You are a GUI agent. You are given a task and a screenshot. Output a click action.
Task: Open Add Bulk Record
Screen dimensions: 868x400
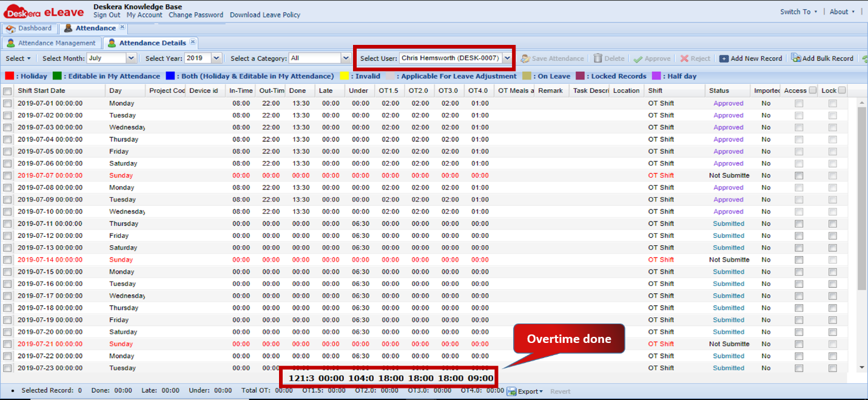click(x=823, y=58)
